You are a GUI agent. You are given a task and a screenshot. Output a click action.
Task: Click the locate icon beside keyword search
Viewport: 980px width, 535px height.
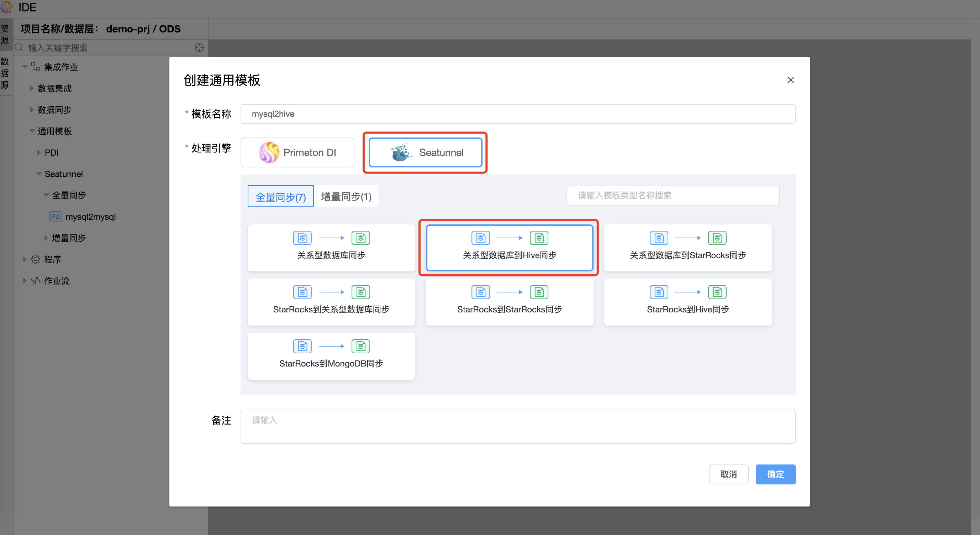pos(199,48)
